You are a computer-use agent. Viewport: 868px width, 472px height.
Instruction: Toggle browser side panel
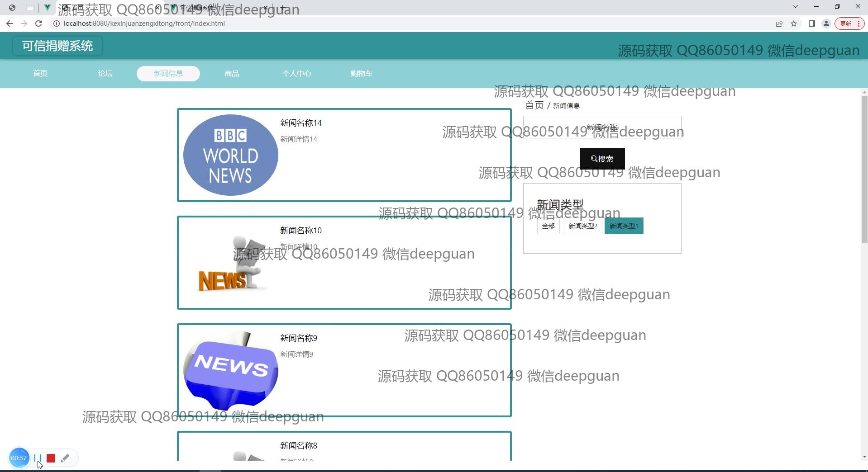812,24
